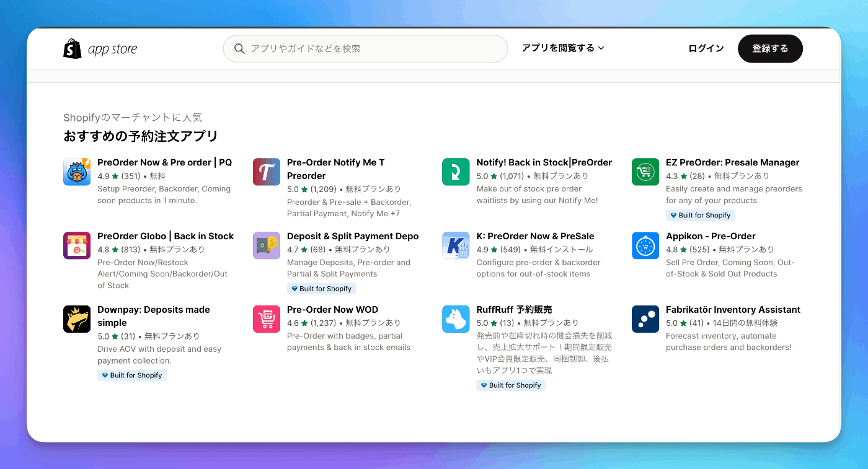Click the 5.0 (41) rating text
Image resolution: width=868 pixels, height=469 pixels.
pos(685,323)
